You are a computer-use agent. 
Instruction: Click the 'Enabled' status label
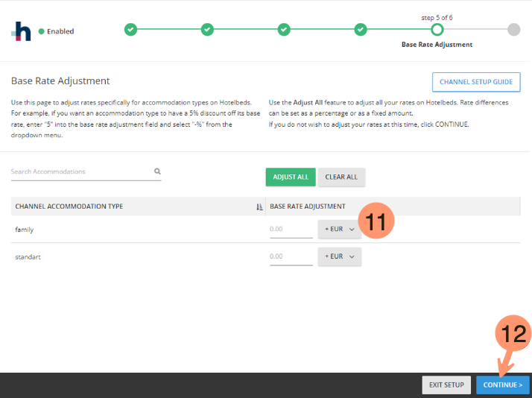coord(60,31)
